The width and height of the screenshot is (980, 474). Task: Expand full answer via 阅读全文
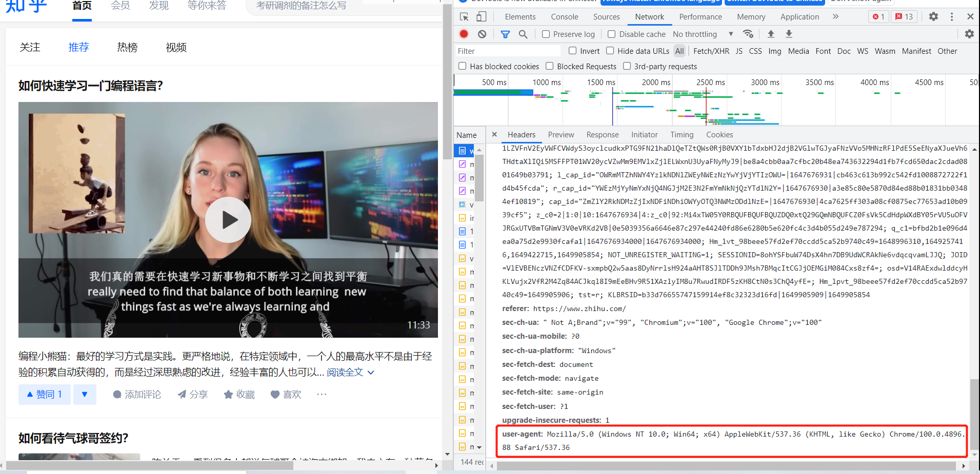tap(350, 373)
